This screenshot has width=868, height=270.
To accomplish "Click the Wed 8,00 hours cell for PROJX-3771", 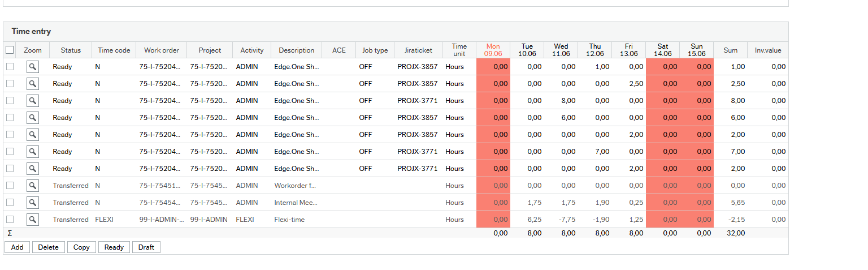I will tap(561, 101).
